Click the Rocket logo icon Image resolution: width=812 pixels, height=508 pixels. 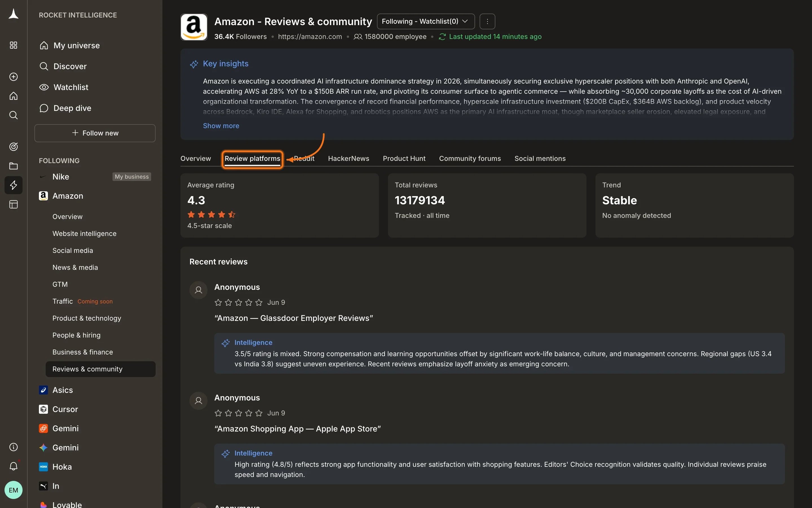pos(14,14)
